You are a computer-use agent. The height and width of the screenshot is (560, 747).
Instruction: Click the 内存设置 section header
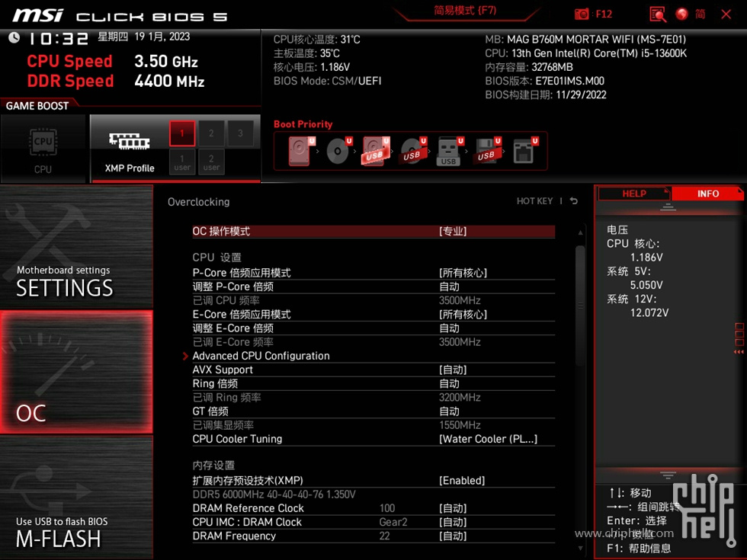tap(213, 466)
